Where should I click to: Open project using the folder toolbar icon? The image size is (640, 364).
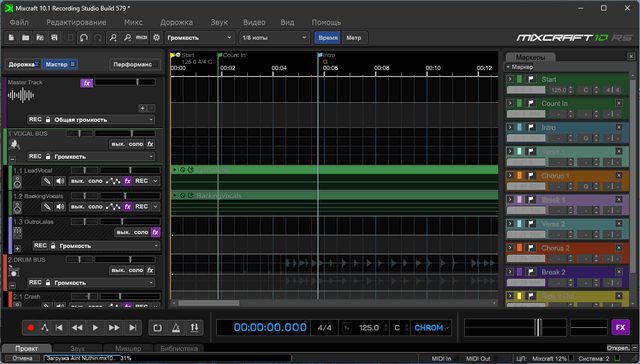tap(25, 38)
